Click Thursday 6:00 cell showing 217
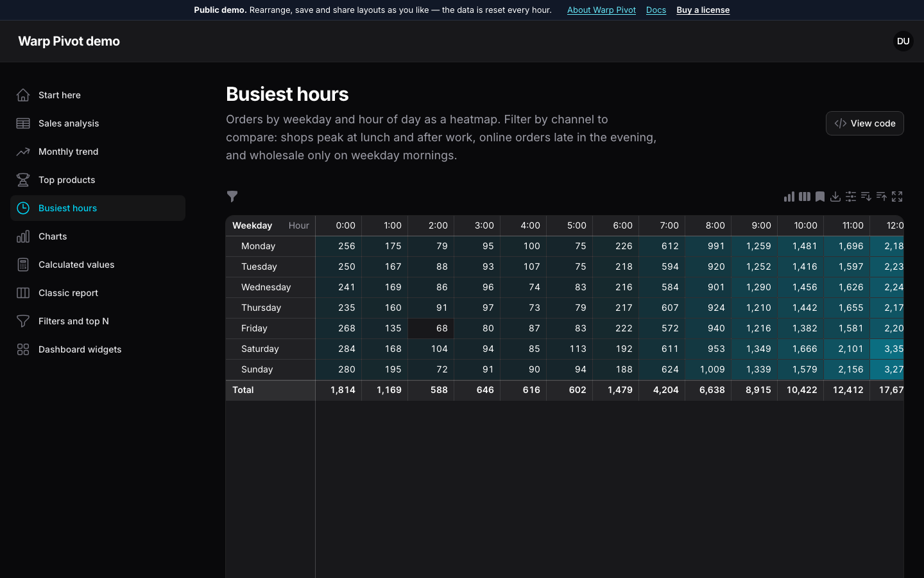The width and height of the screenshot is (924, 578). point(616,308)
